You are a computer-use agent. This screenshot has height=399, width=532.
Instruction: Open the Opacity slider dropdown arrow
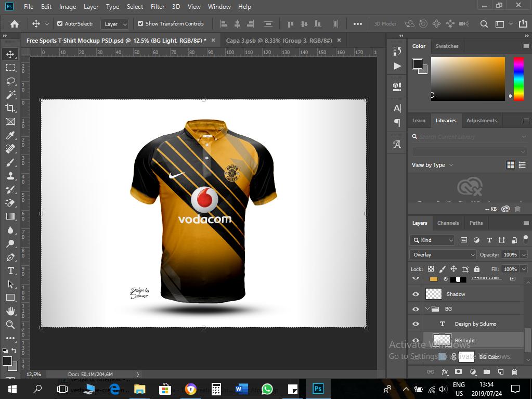click(524, 254)
